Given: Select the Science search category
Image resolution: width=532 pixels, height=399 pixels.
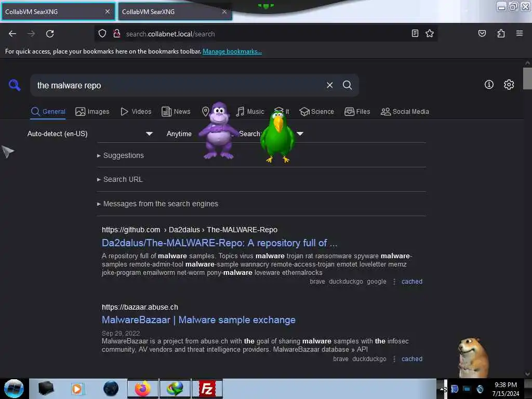Looking at the screenshot, I should (317, 111).
